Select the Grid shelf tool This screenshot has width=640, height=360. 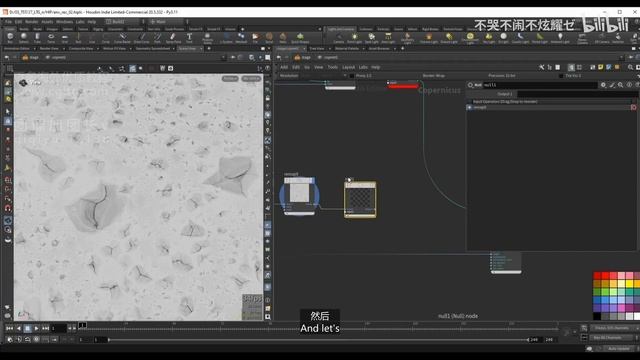(x=64, y=38)
